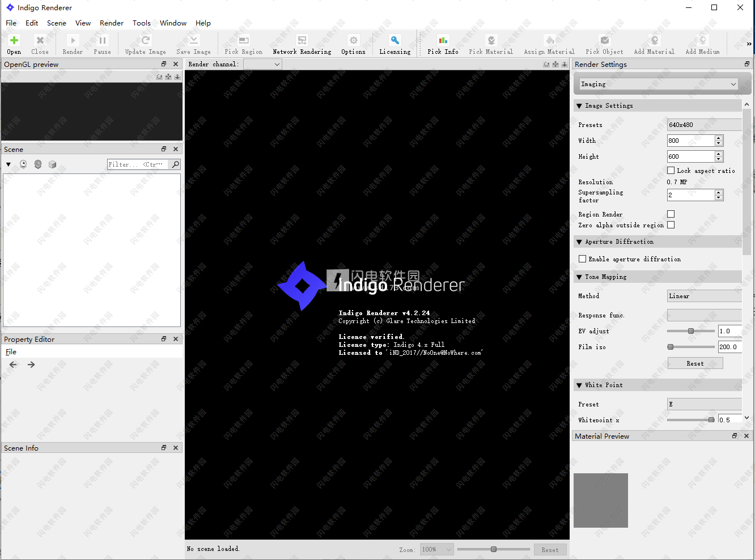Open Network Rendering from toolbar
755x560 pixels.
coord(302,44)
